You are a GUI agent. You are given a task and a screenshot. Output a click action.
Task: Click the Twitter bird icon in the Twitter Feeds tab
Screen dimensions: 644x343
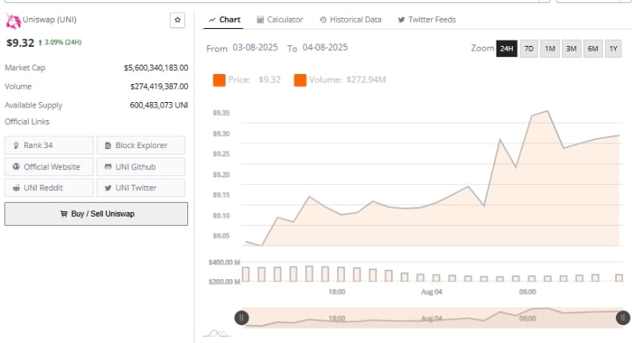pyautogui.click(x=401, y=19)
